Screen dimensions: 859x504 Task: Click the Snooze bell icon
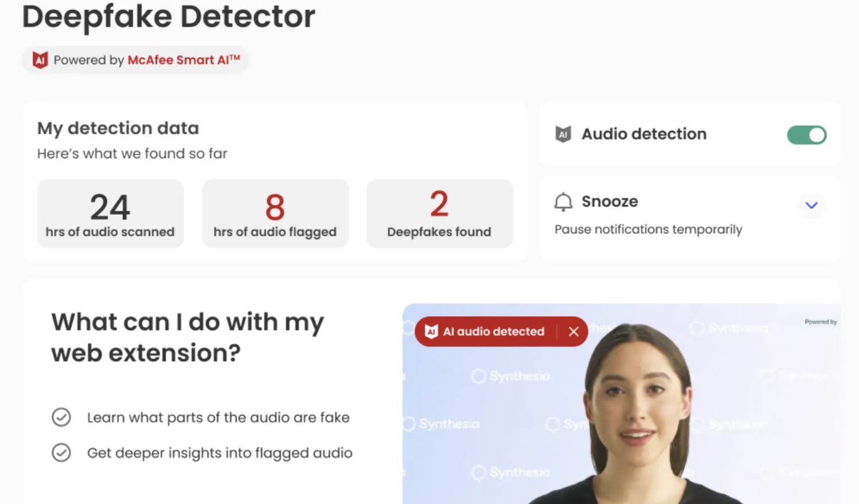[563, 202]
